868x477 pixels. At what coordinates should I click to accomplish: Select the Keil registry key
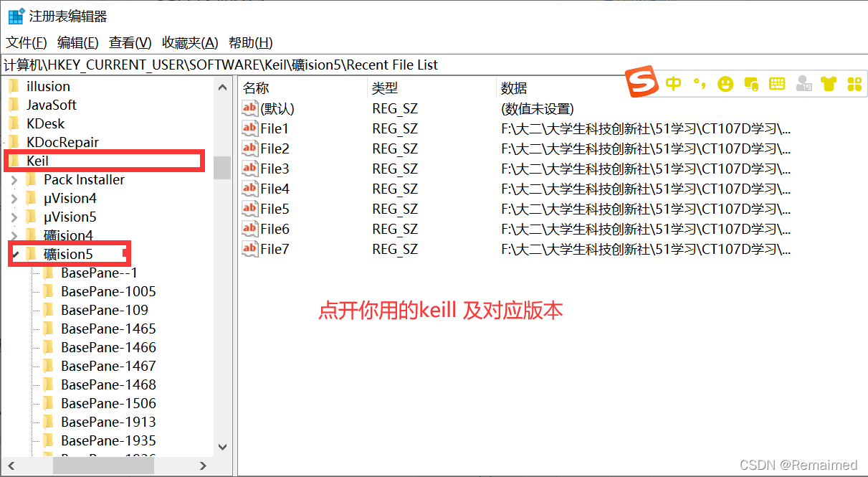[37, 161]
